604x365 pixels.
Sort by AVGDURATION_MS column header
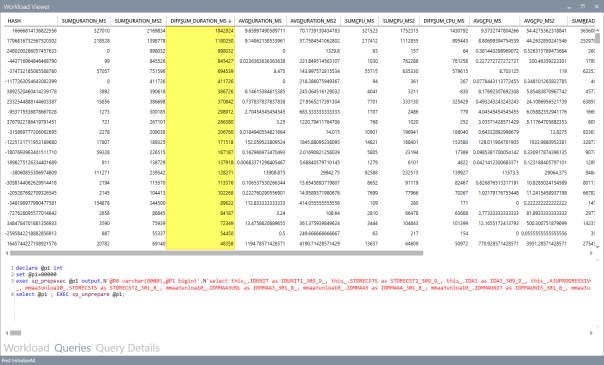point(260,21)
